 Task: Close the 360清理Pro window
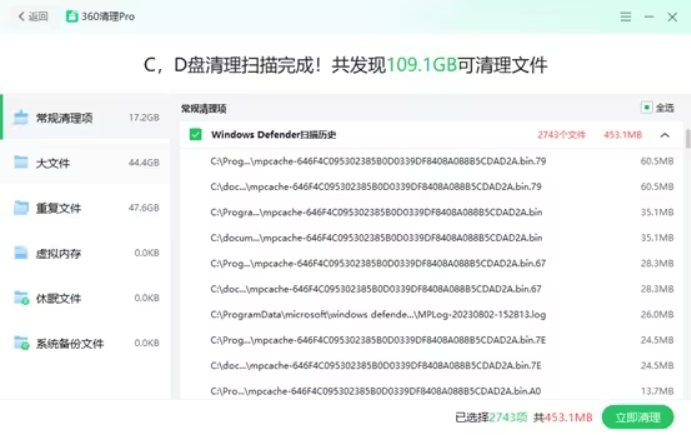(672, 17)
